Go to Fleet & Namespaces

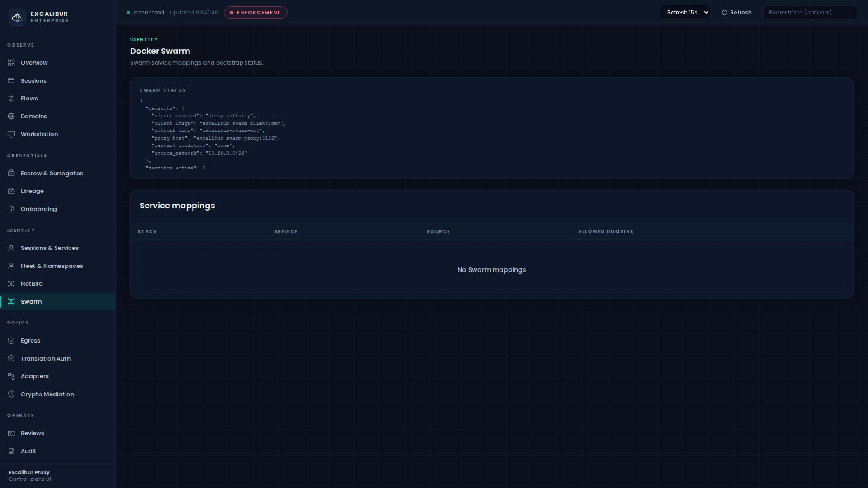pyautogui.click(x=52, y=266)
